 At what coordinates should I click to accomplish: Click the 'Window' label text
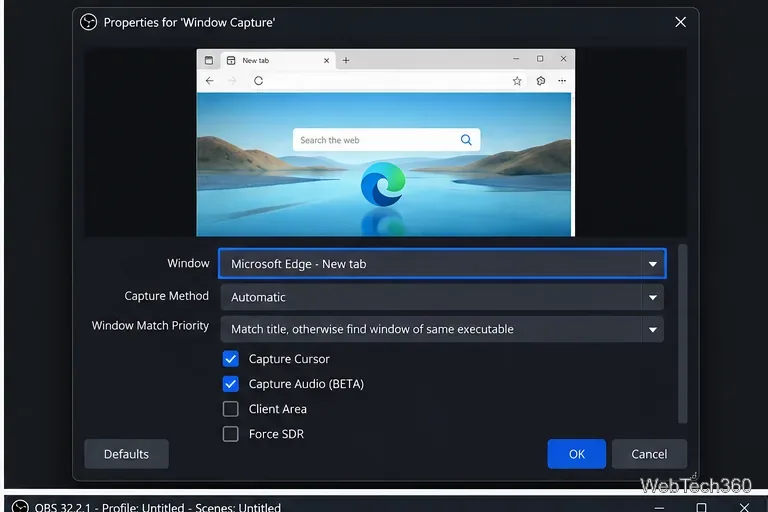188,263
